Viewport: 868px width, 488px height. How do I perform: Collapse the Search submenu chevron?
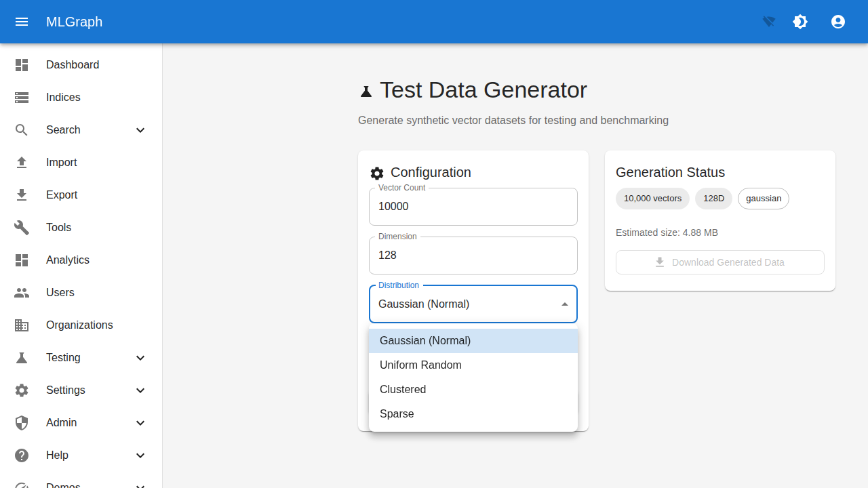[140, 129]
